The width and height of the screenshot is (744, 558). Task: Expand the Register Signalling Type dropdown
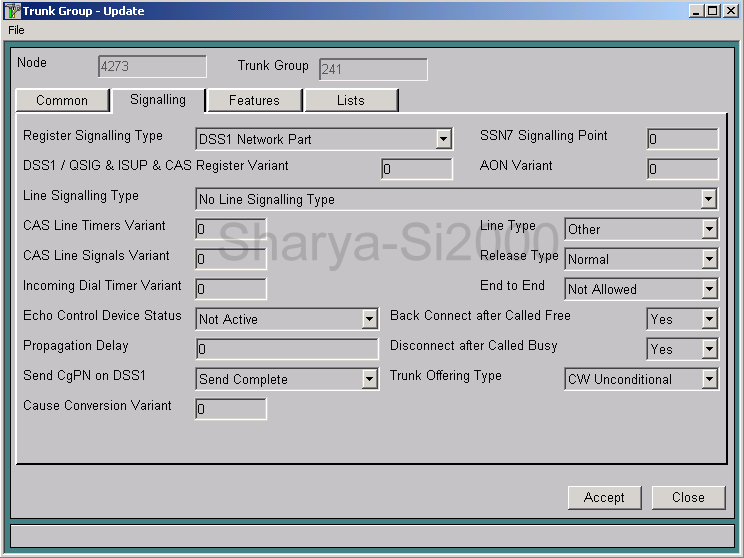(x=443, y=140)
